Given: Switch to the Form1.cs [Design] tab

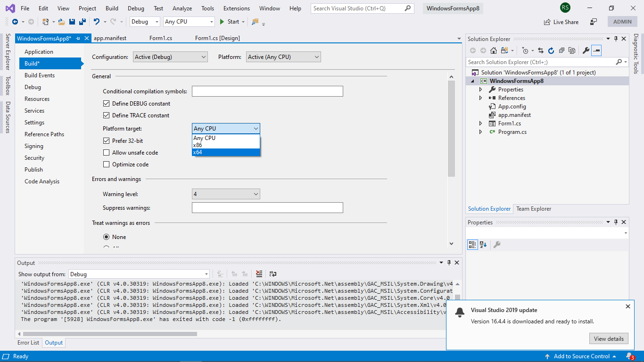Looking at the screenshot, I should pyautogui.click(x=217, y=38).
